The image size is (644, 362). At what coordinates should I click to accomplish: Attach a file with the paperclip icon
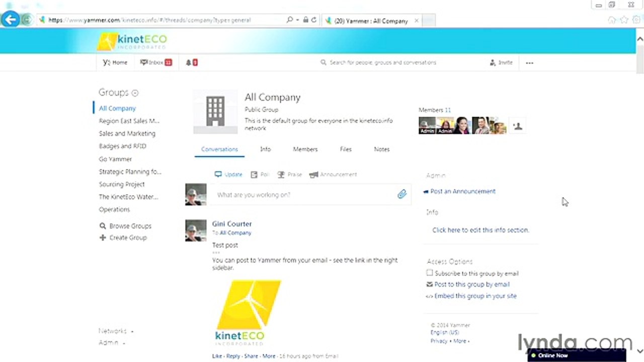click(401, 194)
